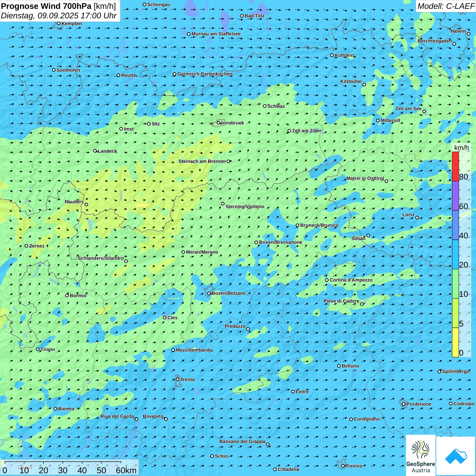Click the Schlanders/Silandro label
Viewport: 476px width, 476px height.
[101, 258]
